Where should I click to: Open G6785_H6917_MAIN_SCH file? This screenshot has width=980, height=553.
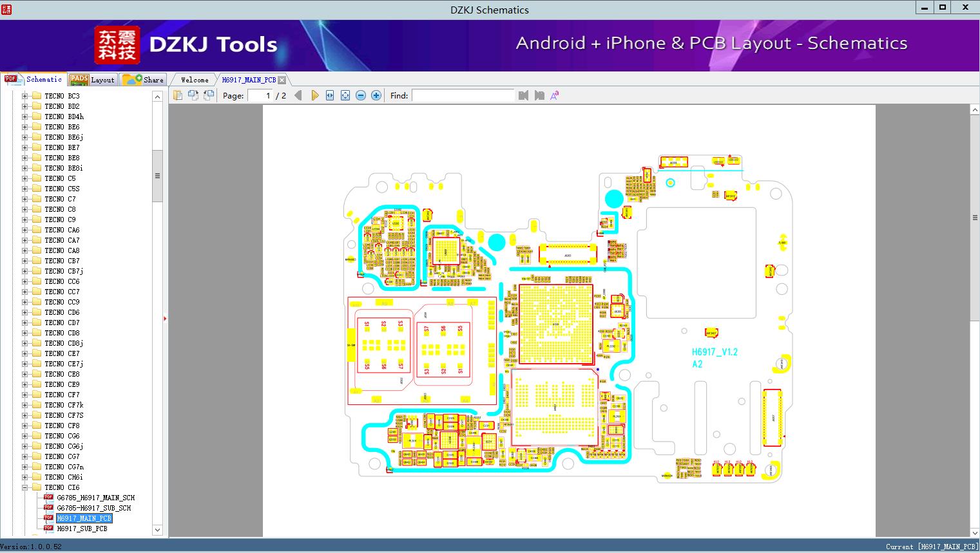tap(95, 498)
